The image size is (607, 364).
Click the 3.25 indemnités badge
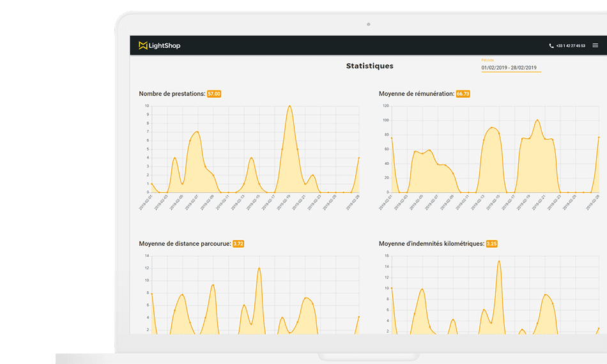pyautogui.click(x=491, y=244)
